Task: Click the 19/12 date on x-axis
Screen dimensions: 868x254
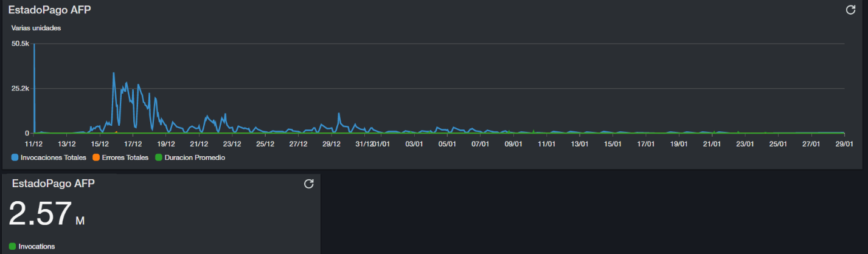Action: click(166, 144)
